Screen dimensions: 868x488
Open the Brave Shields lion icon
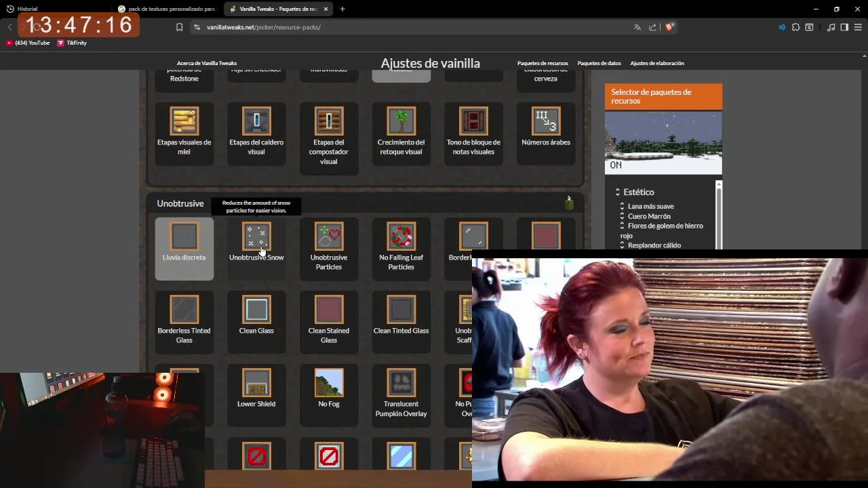pyautogui.click(x=669, y=27)
